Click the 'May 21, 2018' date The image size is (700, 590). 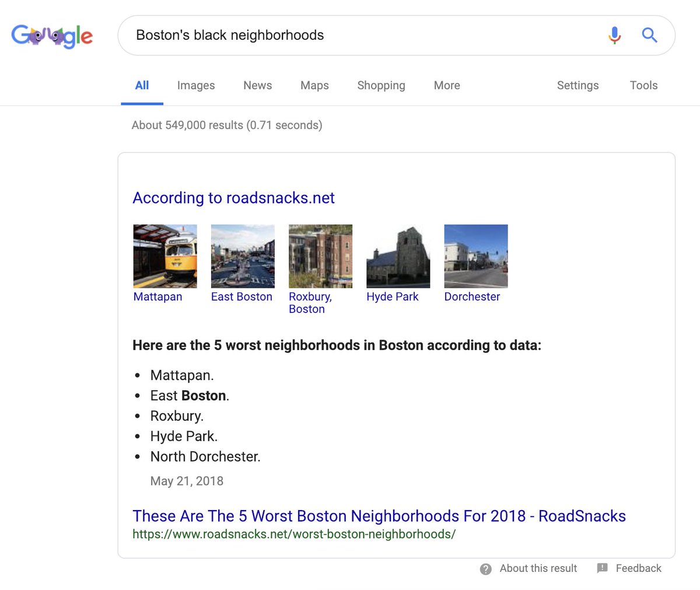point(187,481)
